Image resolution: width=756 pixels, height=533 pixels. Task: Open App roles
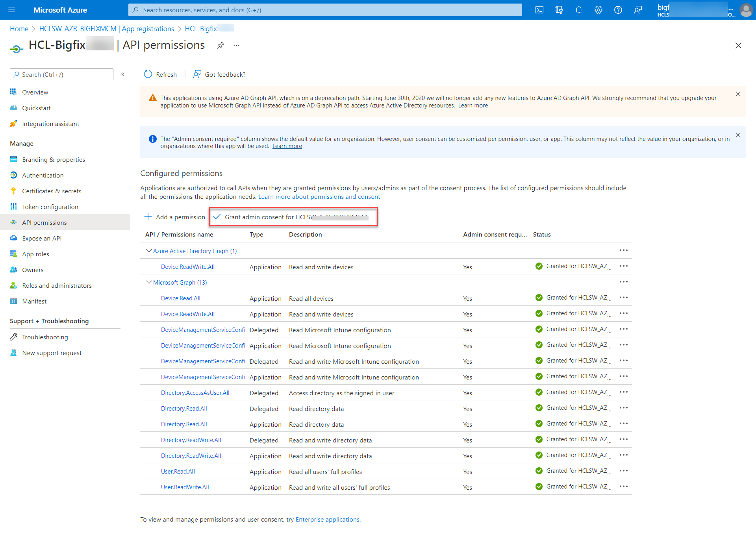tap(35, 254)
